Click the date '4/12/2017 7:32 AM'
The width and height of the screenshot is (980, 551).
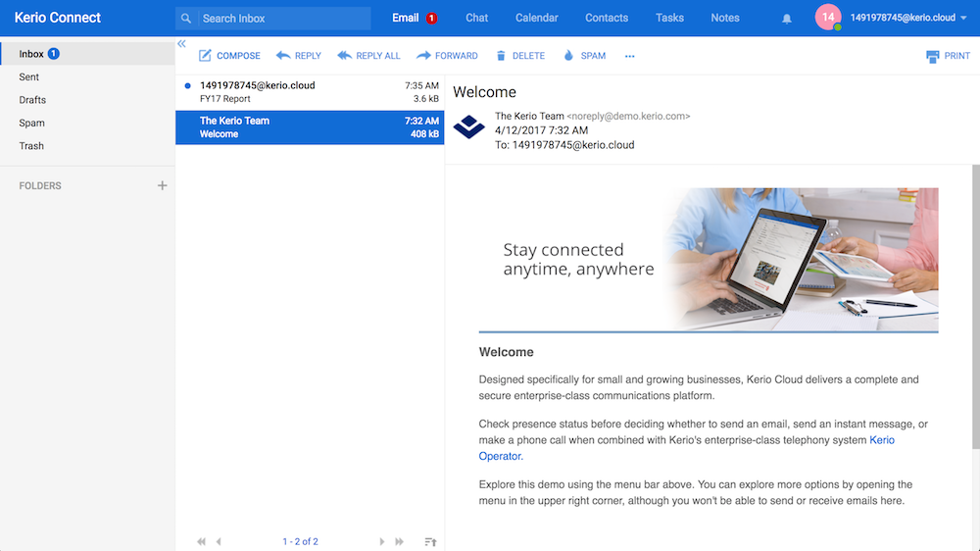pyautogui.click(x=541, y=130)
